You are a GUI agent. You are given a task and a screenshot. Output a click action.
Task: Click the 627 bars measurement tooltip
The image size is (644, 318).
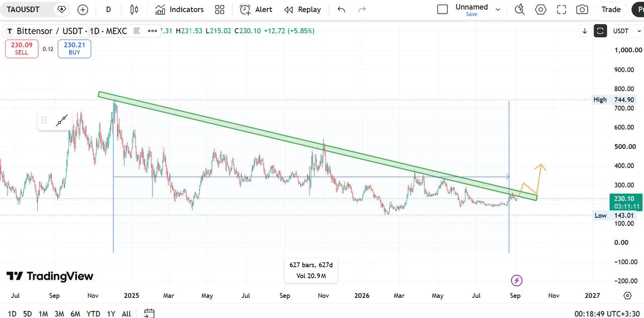[311, 270]
